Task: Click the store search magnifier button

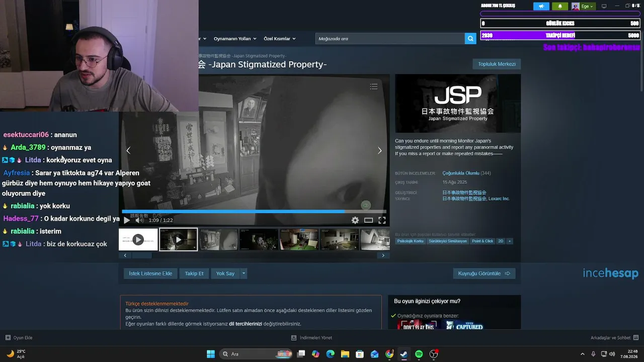Action: tap(470, 39)
